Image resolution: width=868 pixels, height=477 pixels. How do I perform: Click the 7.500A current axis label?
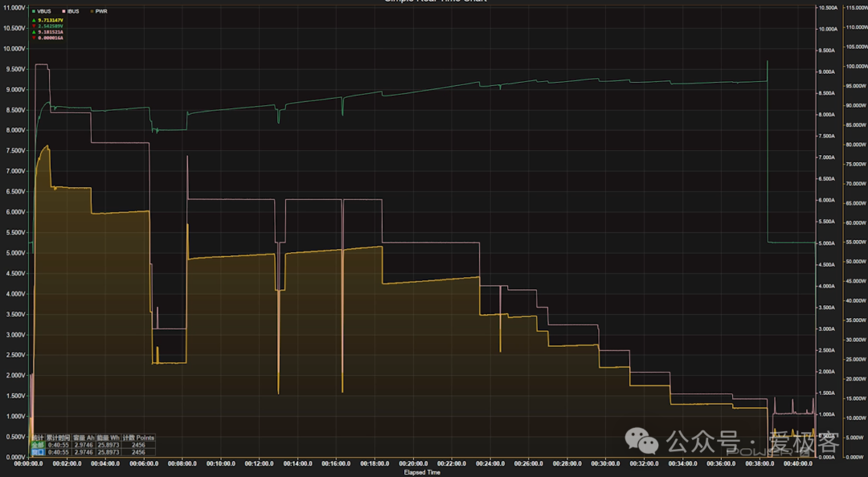click(826, 137)
